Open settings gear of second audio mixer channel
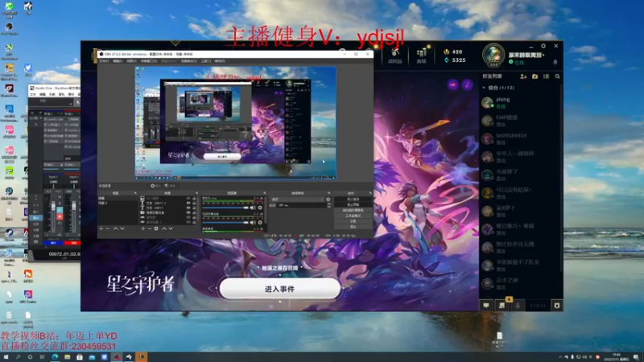This screenshot has width=644, height=362. [260, 223]
